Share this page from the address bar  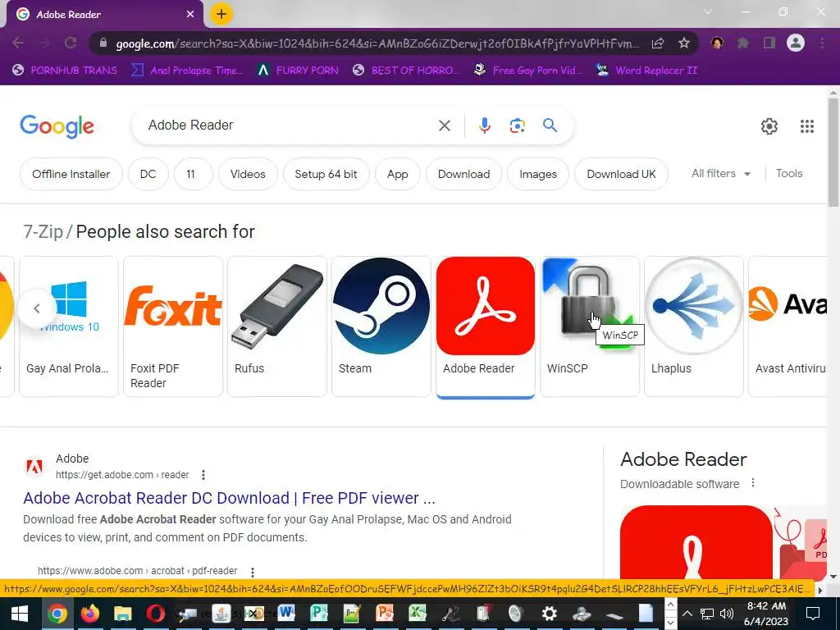coord(658,43)
